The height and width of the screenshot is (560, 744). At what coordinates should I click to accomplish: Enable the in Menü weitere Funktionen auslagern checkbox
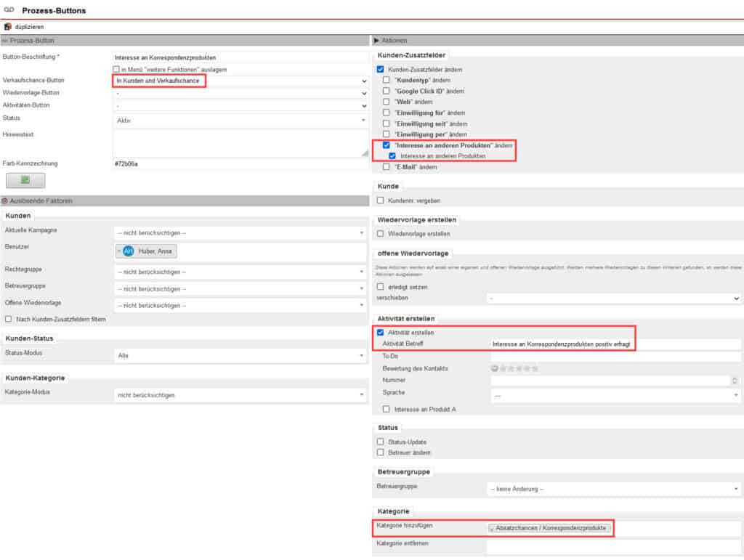click(x=116, y=69)
